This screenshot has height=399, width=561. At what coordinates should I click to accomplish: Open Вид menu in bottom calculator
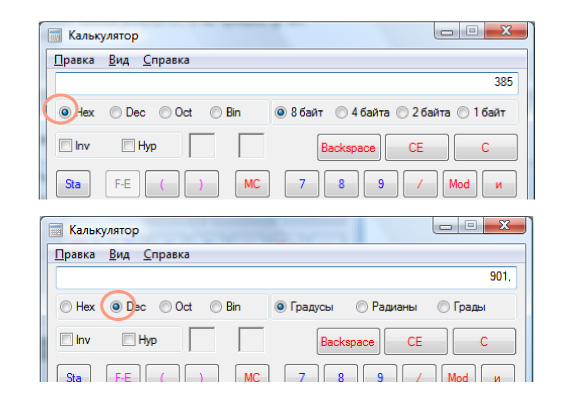(119, 254)
